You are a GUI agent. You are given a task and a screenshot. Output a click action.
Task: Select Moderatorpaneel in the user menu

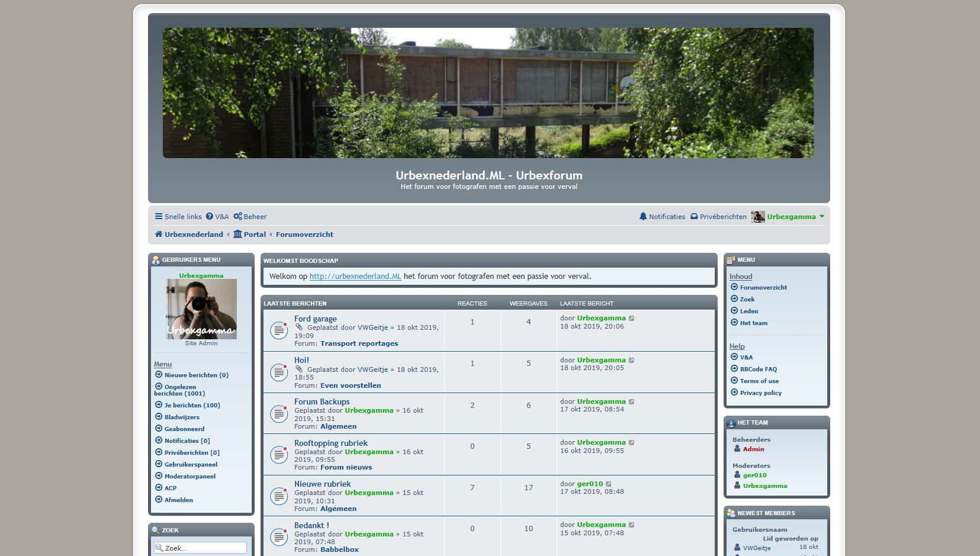pos(189,477)
